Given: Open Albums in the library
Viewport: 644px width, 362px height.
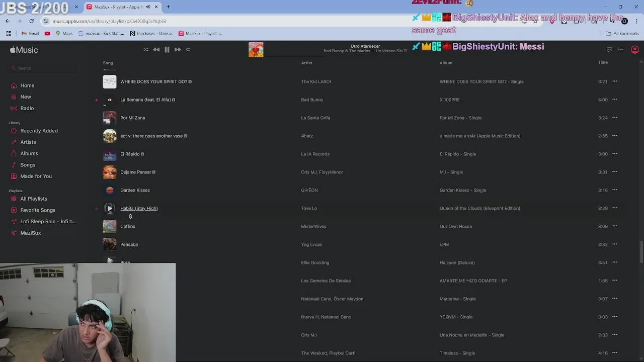Looking at the screenshot, I should 29,153.
